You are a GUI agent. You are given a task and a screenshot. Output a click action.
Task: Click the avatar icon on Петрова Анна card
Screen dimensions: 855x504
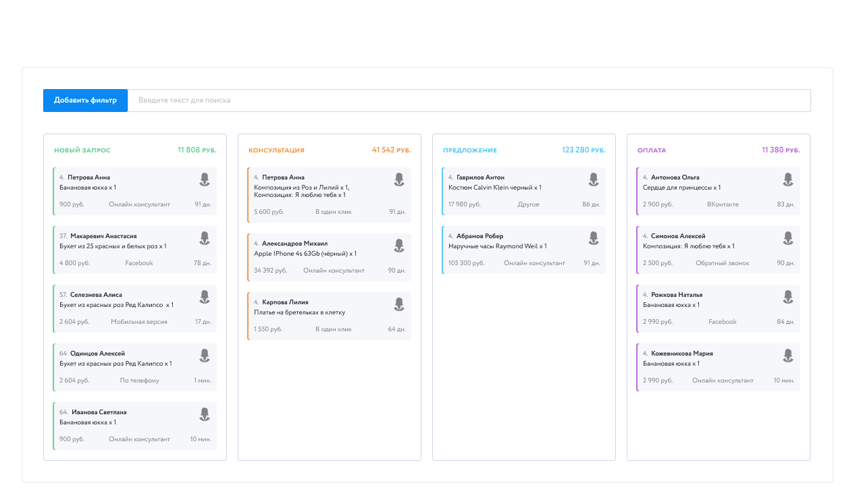click(x=205, y=179)
